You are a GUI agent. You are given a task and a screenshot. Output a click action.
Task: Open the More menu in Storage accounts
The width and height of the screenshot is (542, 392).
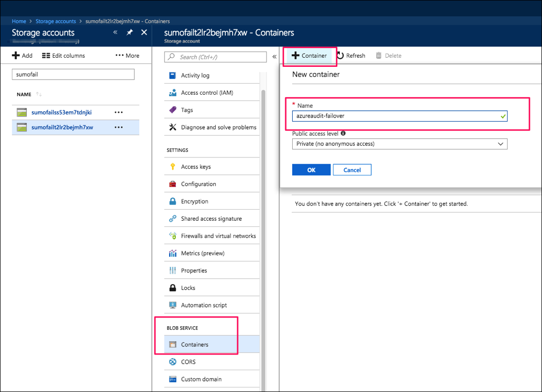(127, 55)
